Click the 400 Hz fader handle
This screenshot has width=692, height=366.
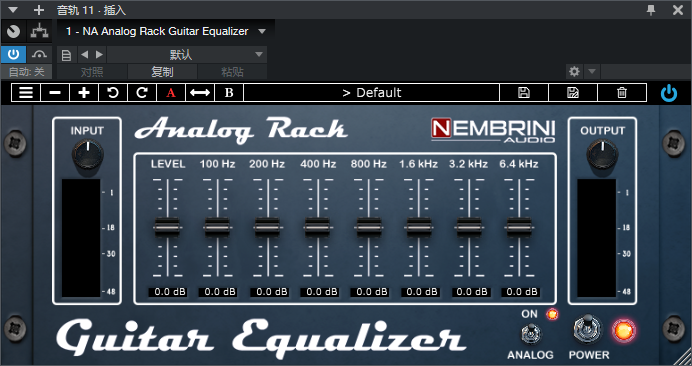(318, 227)
